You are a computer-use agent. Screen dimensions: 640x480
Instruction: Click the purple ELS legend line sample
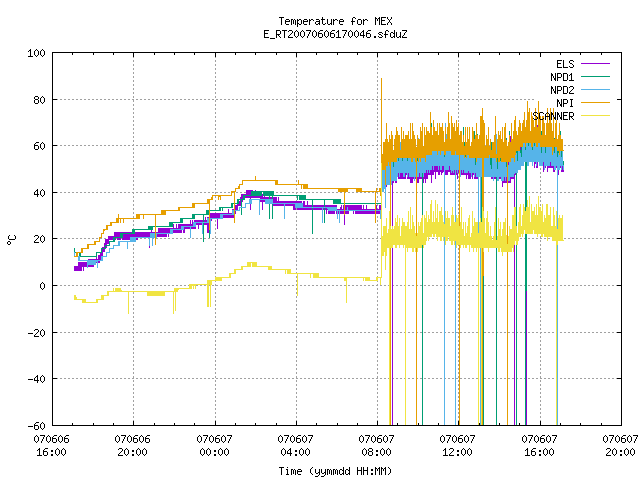pos(595,64)
